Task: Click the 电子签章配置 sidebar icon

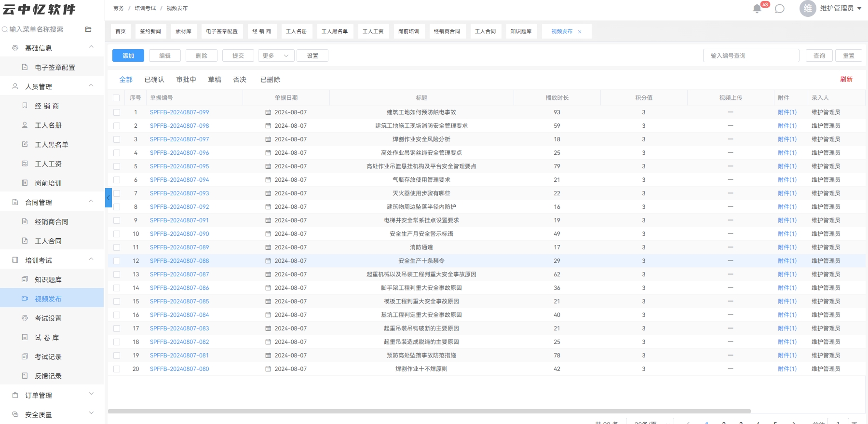Action: pyautogui.click(x=25, y=67)
